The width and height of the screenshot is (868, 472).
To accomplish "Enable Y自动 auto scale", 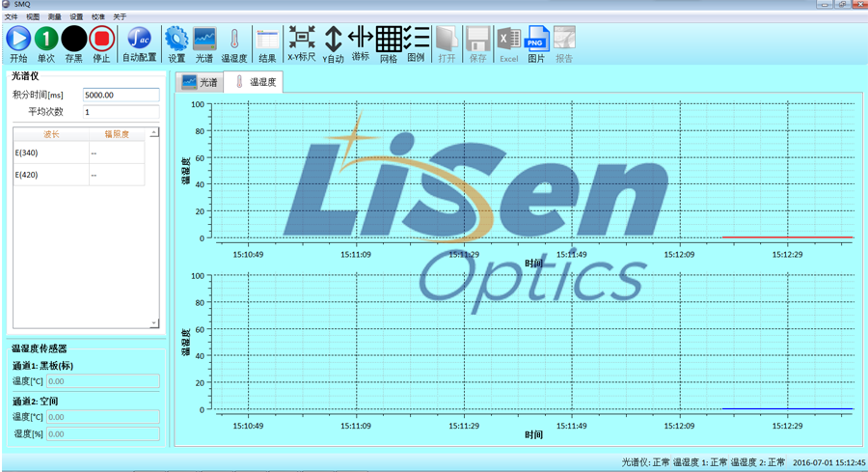I will click(333, 44).
